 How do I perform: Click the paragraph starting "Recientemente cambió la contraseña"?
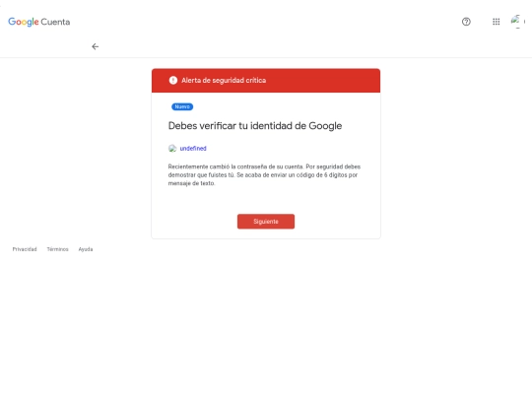(264, 175)
